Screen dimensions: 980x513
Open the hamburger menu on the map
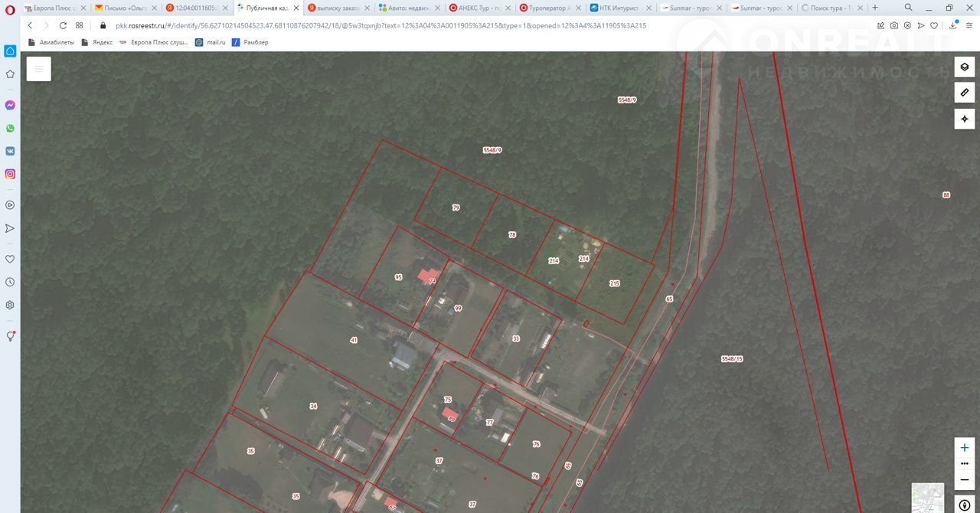38,69
